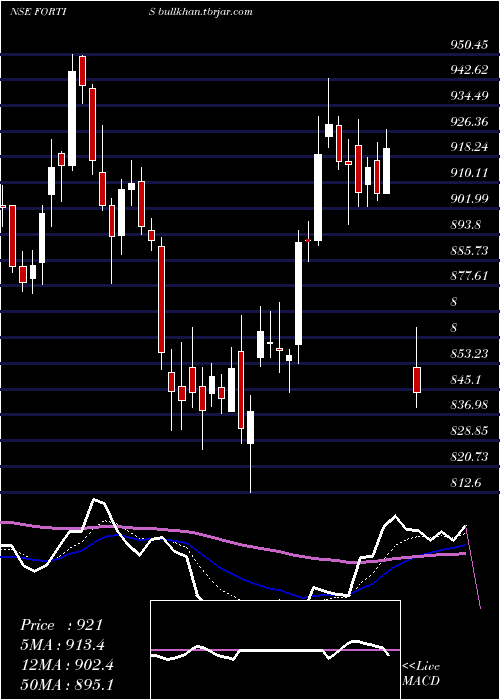Click the 950.45 price label
500x700 pixels.
pos(469,45)
